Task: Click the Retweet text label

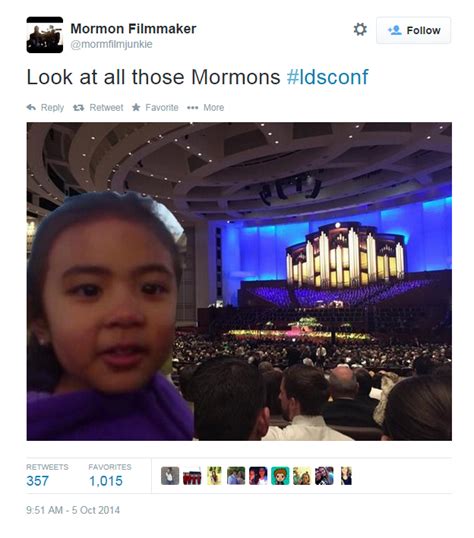Action: (x=106, y=108)
